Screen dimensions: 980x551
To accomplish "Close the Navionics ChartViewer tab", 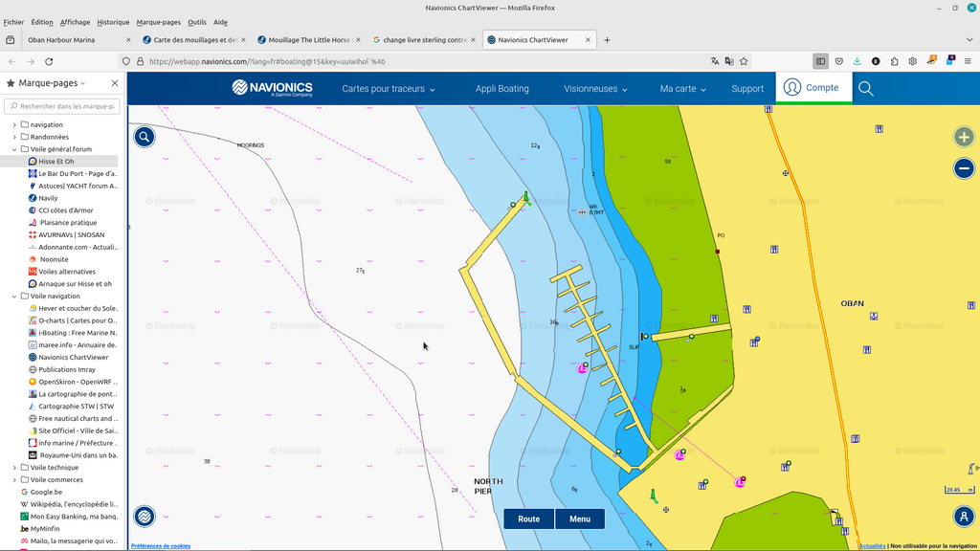I will (x=588, y=40).
